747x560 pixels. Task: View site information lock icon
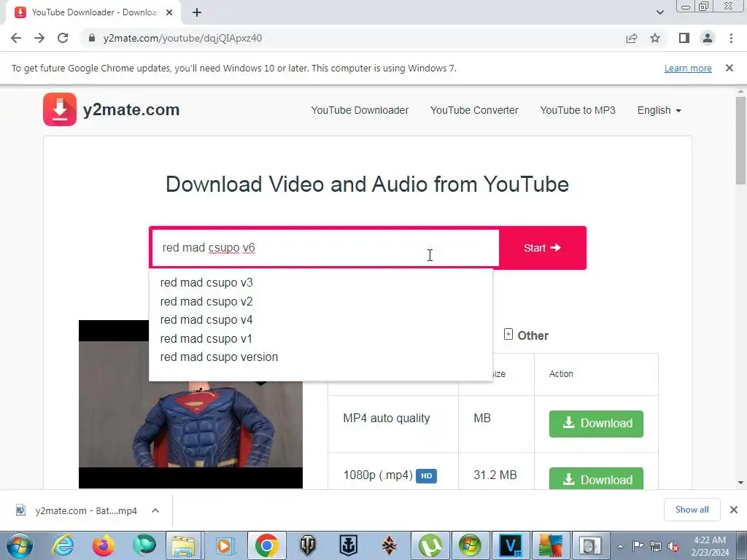(92, 38)
